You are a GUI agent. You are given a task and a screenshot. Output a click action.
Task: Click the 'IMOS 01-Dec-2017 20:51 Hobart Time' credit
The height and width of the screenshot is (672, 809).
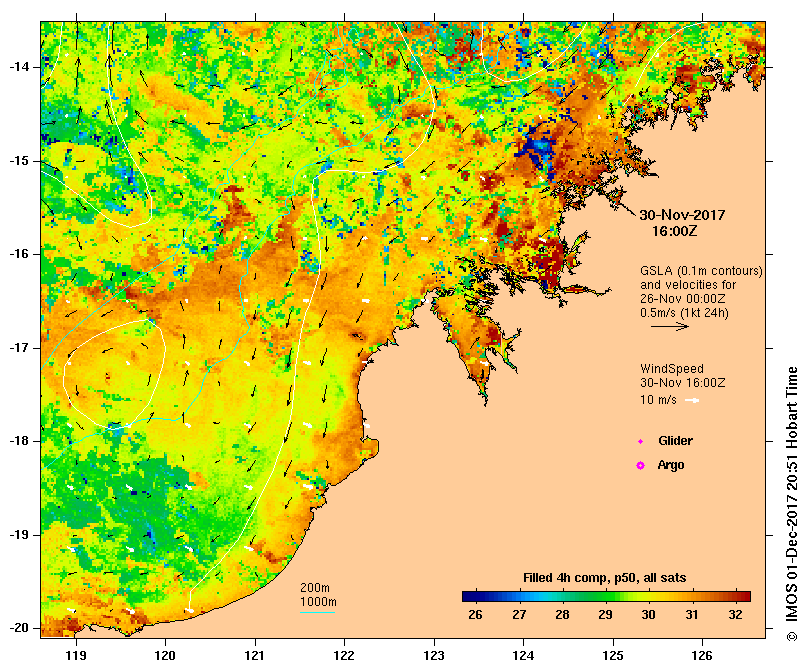point(792,504)
